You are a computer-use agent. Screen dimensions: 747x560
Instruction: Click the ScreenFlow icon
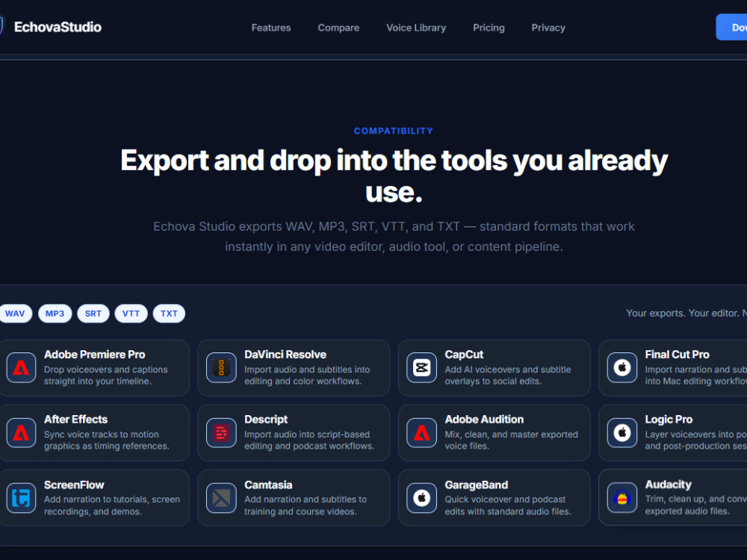21,498
